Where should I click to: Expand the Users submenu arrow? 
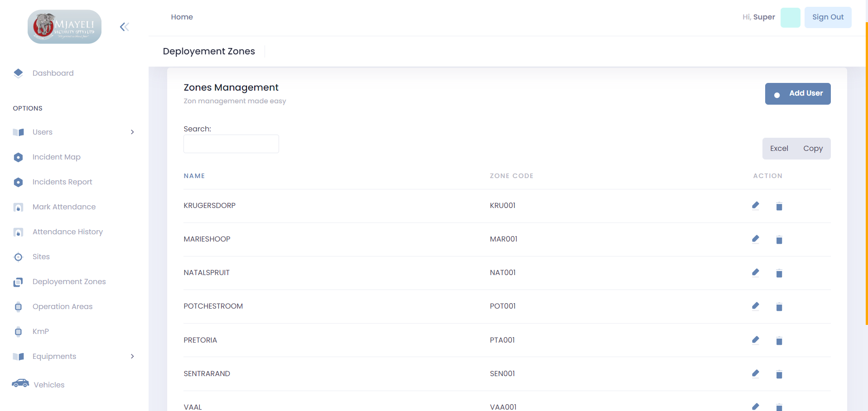[132, 132]
